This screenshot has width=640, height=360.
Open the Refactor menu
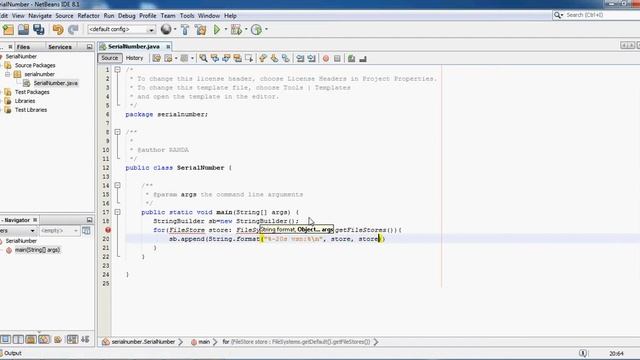(x=89, y=16)
